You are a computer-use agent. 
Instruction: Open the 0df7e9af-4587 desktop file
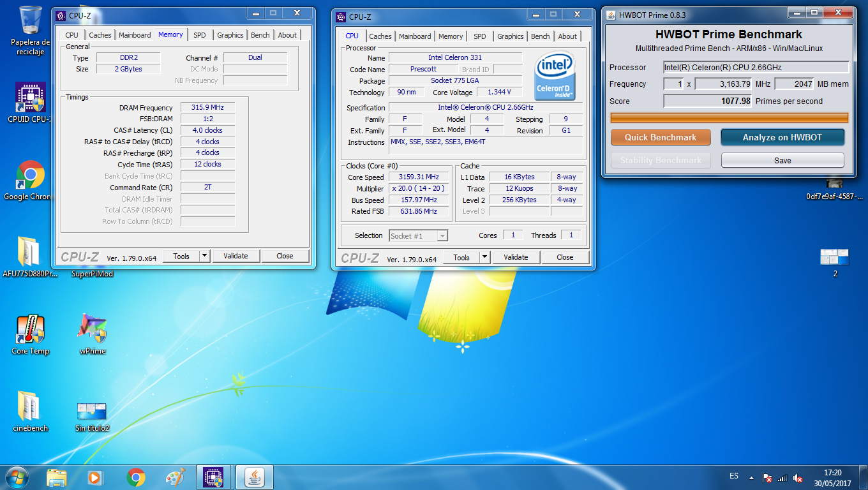[834, 189]
